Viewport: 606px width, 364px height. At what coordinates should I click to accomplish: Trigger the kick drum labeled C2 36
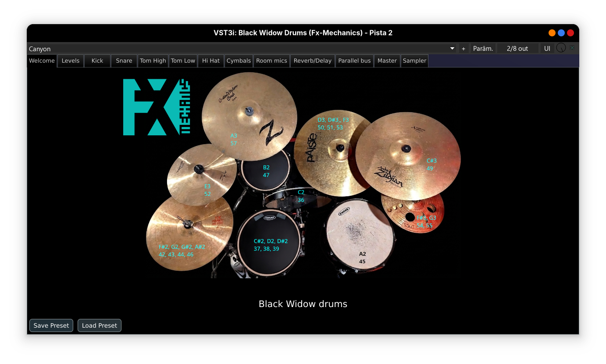pyautogui.click(x=301, y=196)
